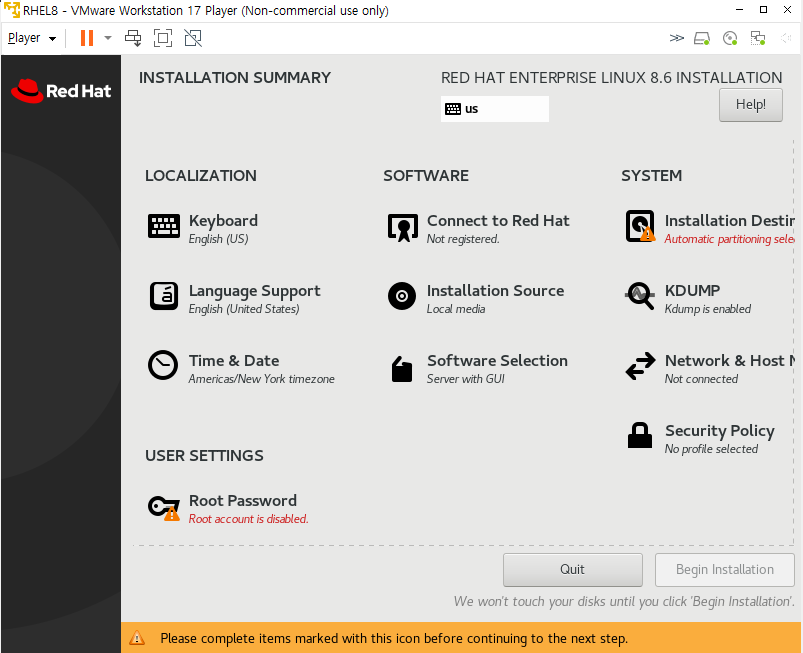Image resolution: width=803 pixels, height=653 pixels.
Task: Click 'Local media' text
Action: [456, 309]
